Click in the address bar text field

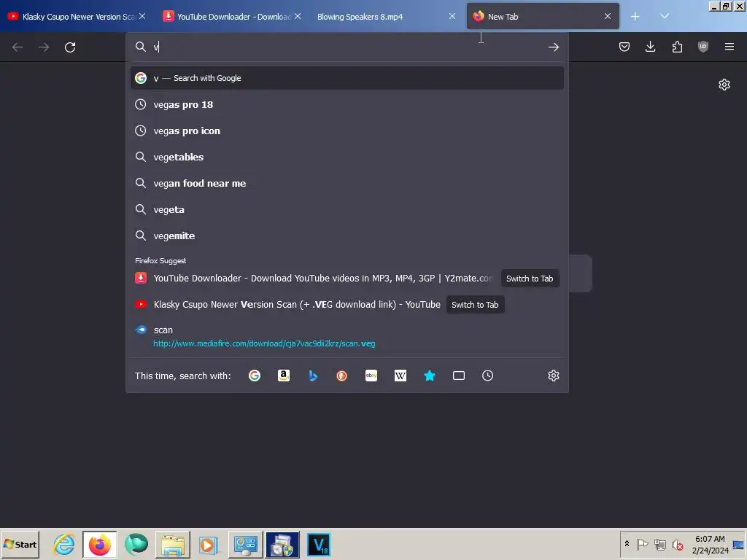(x=348, y=47)
